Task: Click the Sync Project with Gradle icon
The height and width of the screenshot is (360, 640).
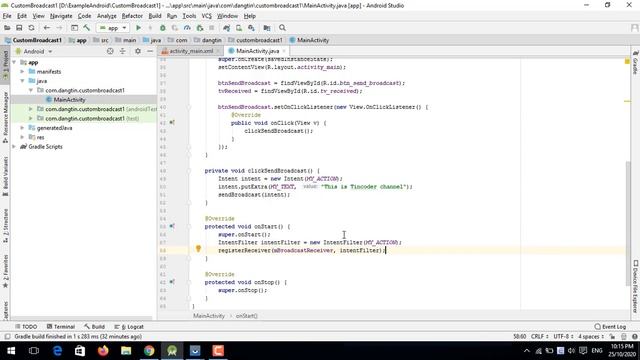Action: tap(227, 28)
